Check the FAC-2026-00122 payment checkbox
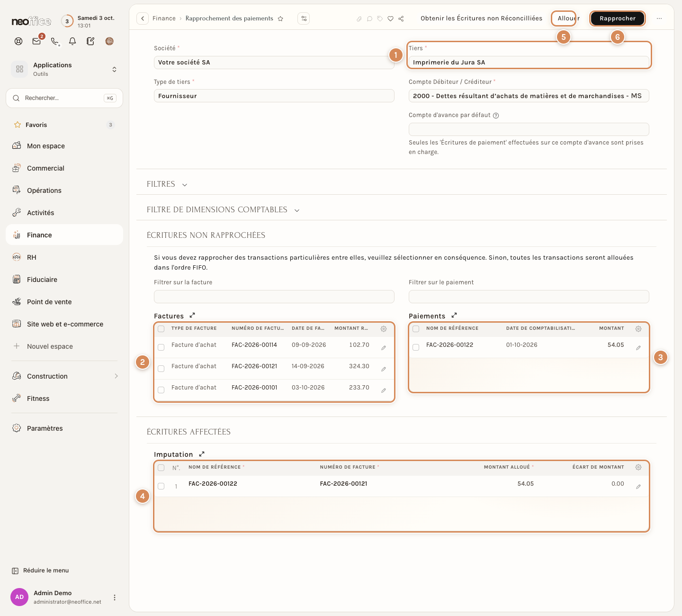The width and height of the screenshot is (682, 616). [x=416, y=347]
